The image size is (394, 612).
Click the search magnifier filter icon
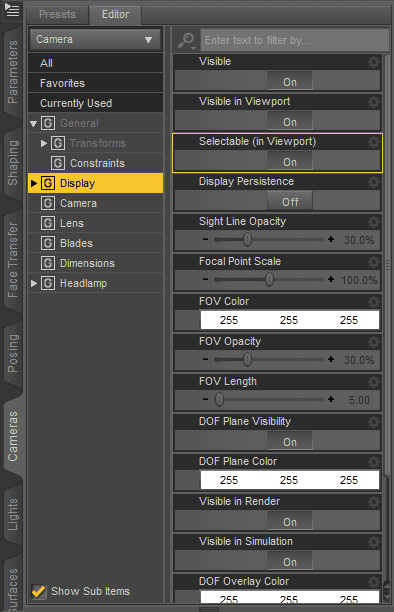tap(186, 39)
